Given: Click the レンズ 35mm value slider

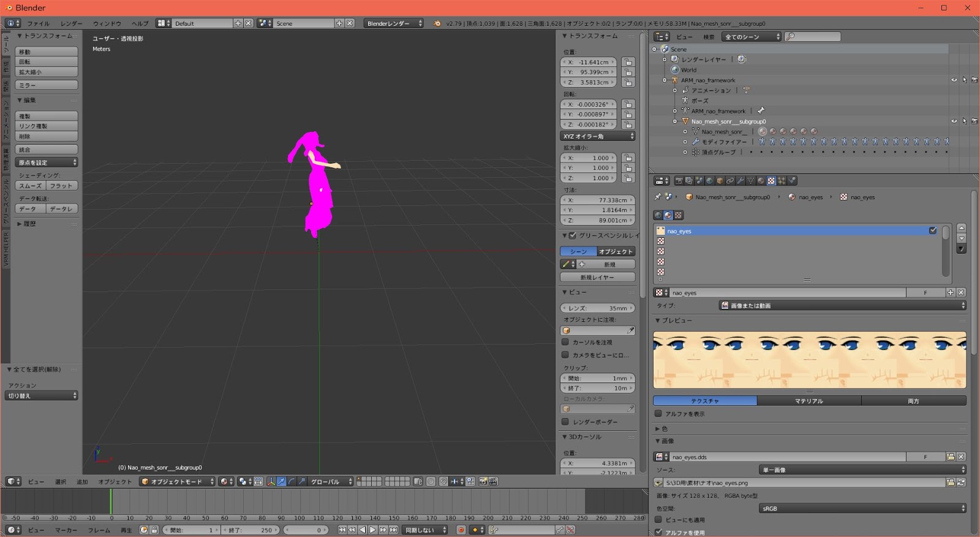Looking at the screenshot, I should point(597,308).
